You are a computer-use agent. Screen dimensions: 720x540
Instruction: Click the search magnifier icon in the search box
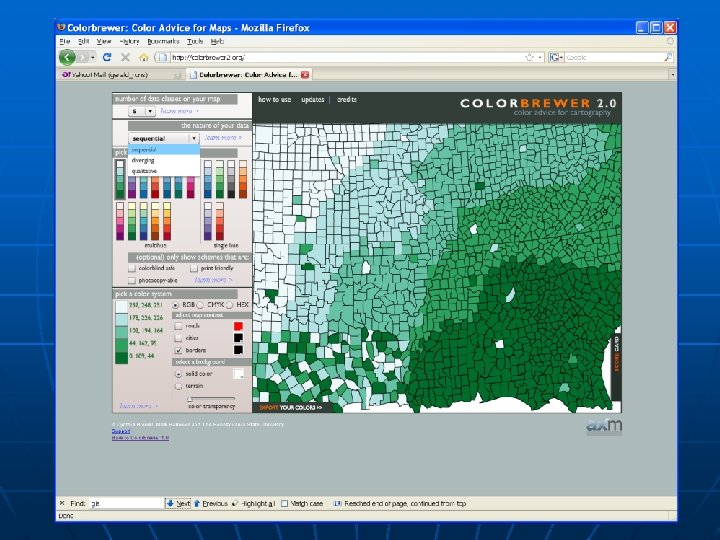pyautogui.click(x=668, y=57)
